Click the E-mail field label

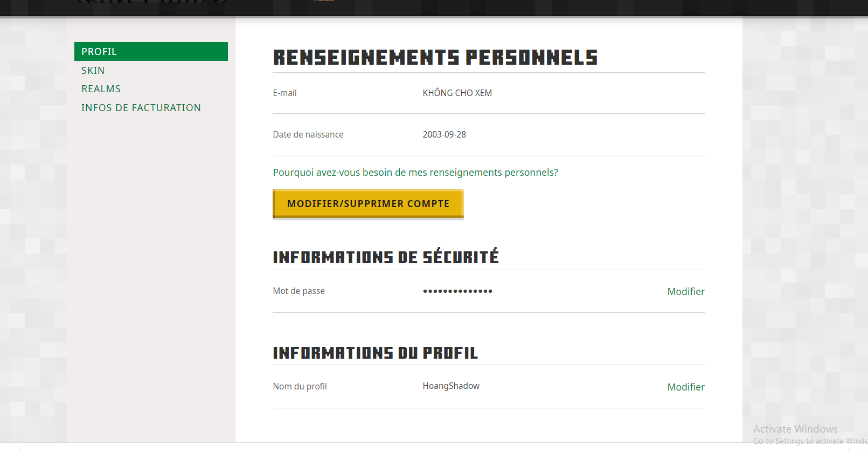click(284, 93)
